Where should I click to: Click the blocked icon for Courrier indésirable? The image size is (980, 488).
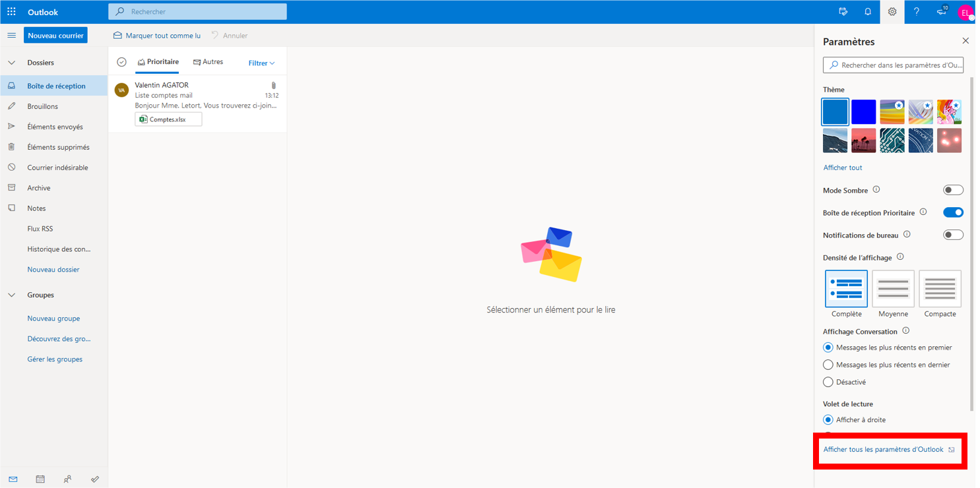point(11,168)
